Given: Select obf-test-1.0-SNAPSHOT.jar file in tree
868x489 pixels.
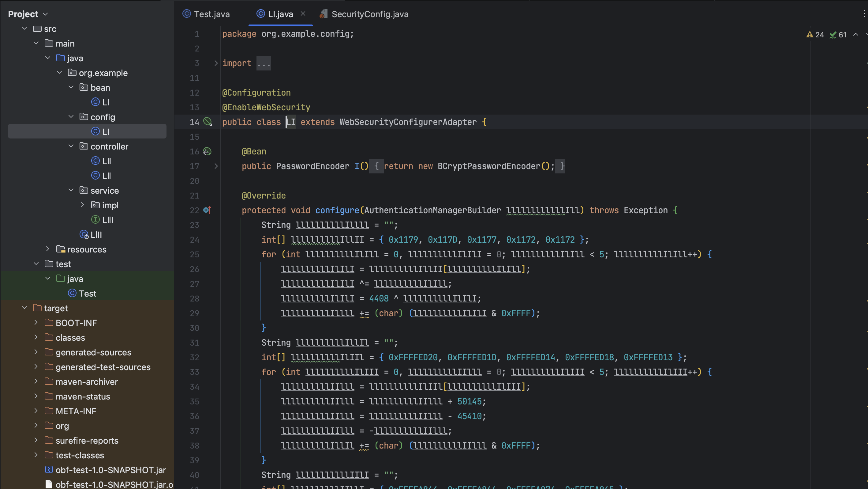Looking at the screenshot, I should 110,470.
